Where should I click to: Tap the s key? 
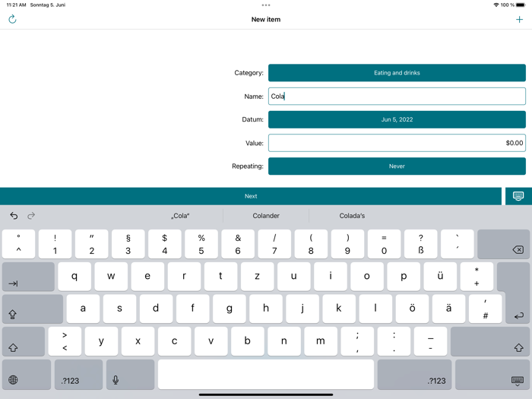coord(119,309)
